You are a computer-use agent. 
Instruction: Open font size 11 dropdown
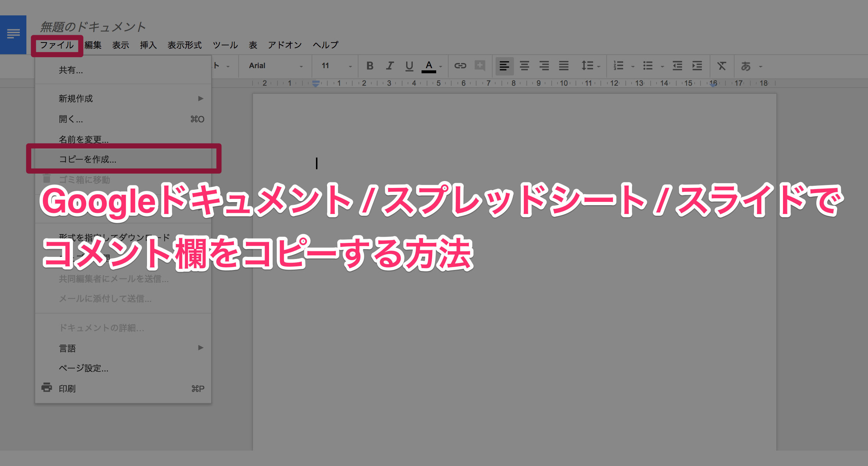pyautogui.click(x=336, y=66)
